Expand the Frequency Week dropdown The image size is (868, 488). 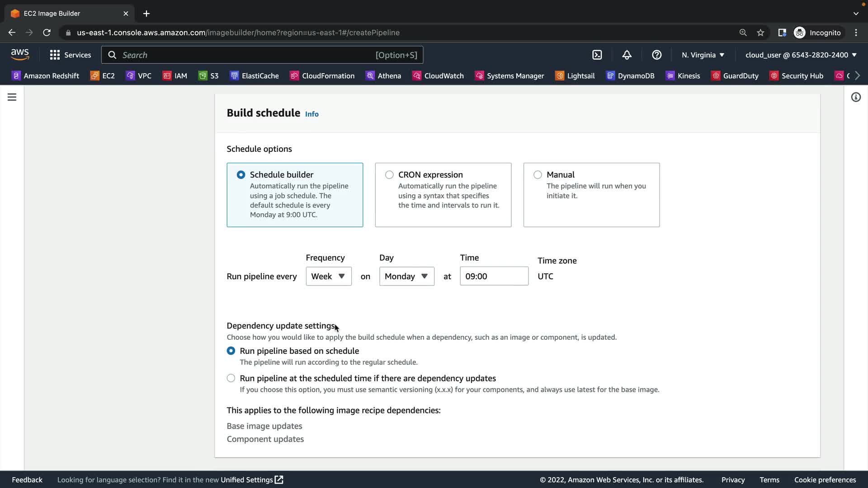tap(329, 276)
